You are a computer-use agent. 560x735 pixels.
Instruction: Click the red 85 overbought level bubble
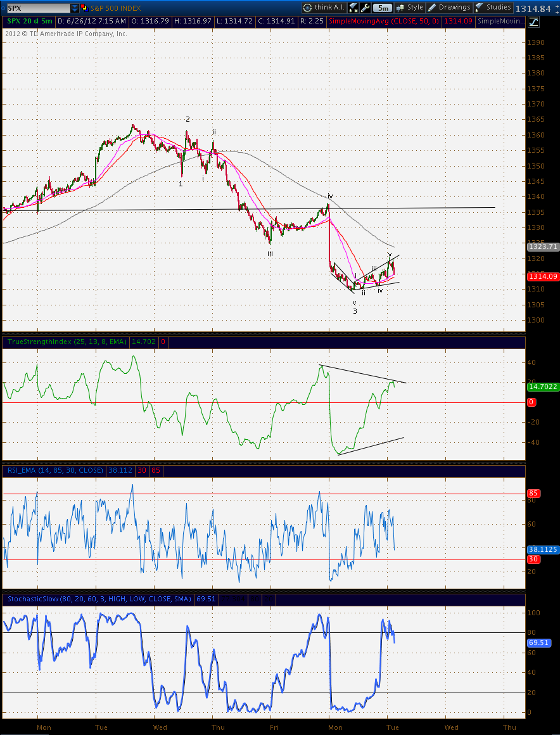[x=534, y=493]
